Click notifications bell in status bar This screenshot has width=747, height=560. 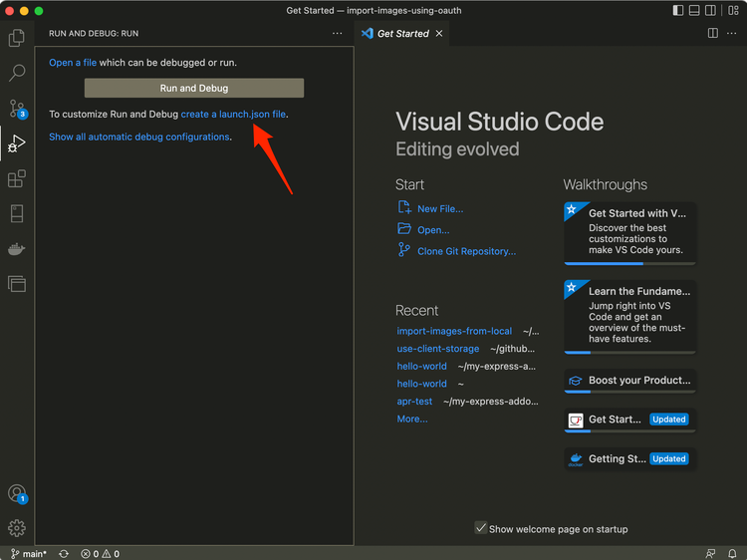pos(733,553)
